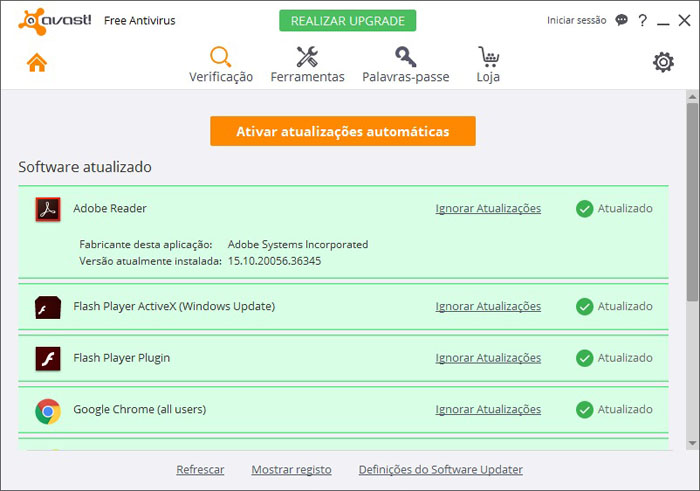Click the scrollbar up arrow
Viewport: 700px width, 491px height.
click(x=692, y=96)
